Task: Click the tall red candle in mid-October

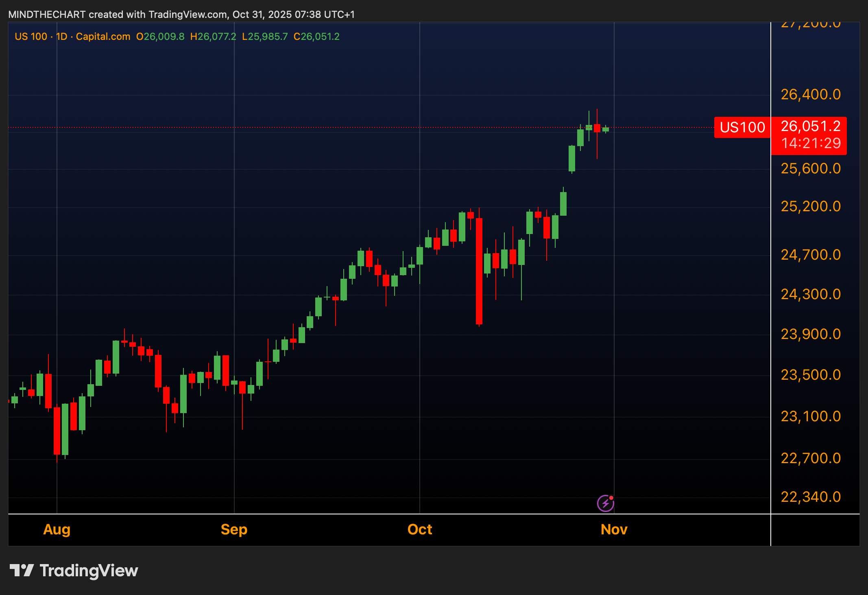Action: point(479,271)
